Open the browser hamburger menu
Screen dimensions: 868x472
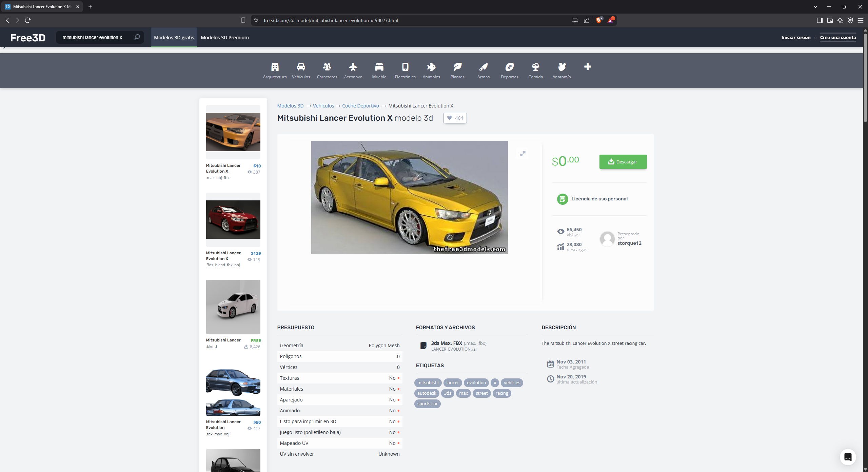point(861,20)
